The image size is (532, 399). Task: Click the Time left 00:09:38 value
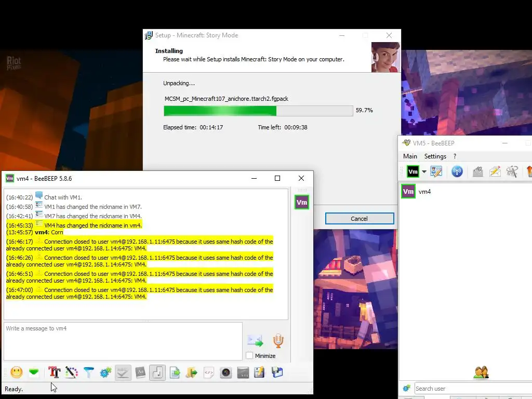(296, 128)
